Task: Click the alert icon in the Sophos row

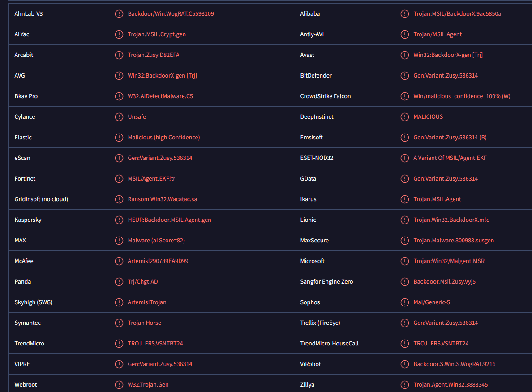Action: [404, 302]
